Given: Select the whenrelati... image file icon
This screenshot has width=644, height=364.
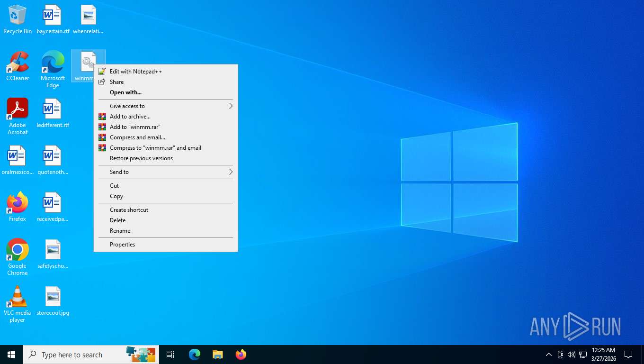Looking at the screenshot, I should click(88, 19).
